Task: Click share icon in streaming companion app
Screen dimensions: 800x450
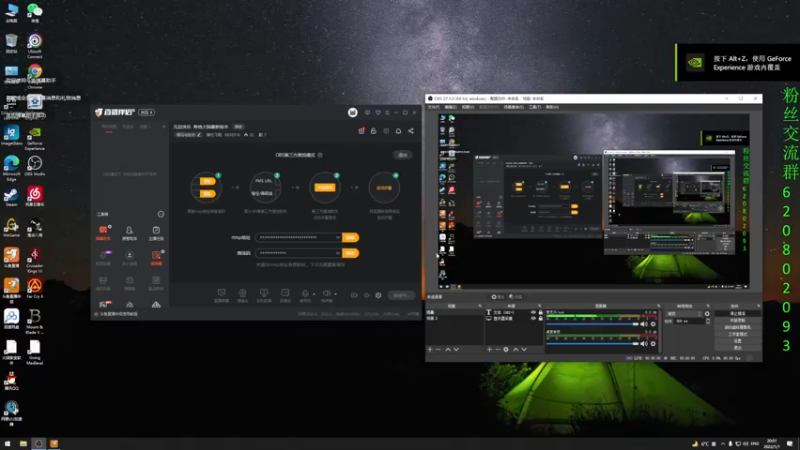Action: (x=411, y=131)
